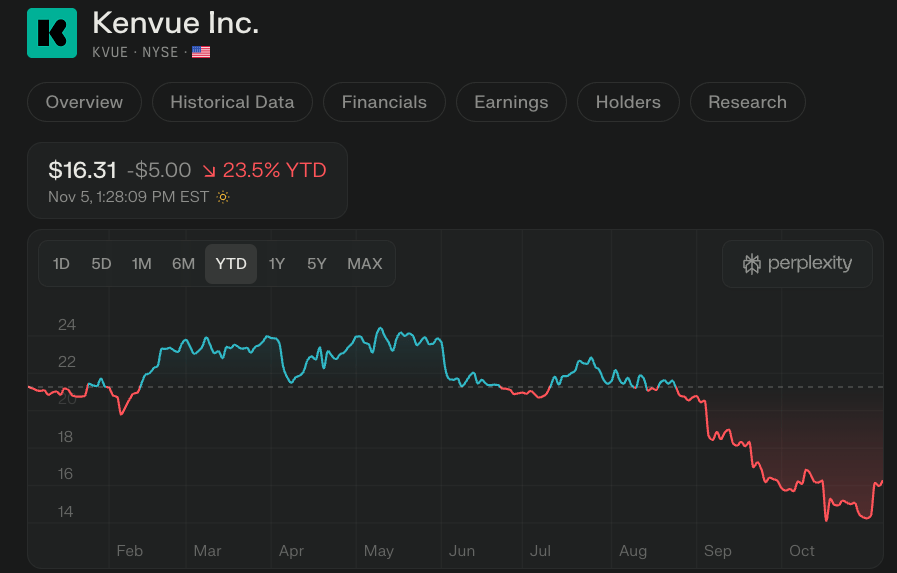Click the US flag icon

201,52
